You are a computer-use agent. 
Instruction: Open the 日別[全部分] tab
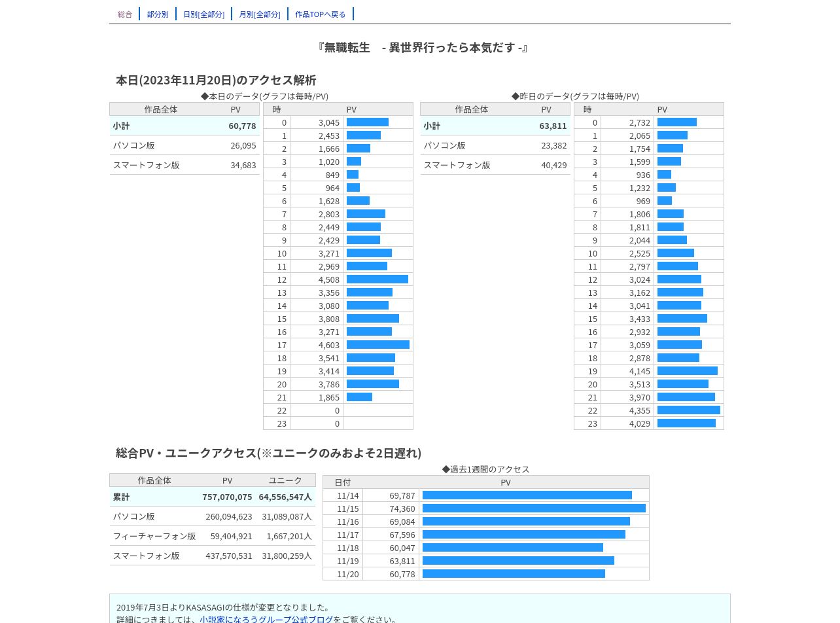203,14
